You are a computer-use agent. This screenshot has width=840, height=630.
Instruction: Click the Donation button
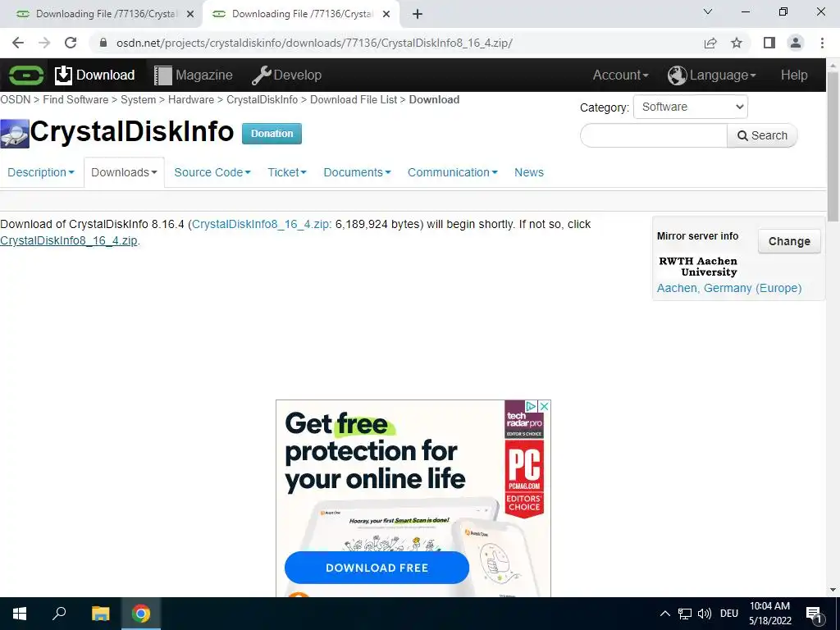click(272, 134)
